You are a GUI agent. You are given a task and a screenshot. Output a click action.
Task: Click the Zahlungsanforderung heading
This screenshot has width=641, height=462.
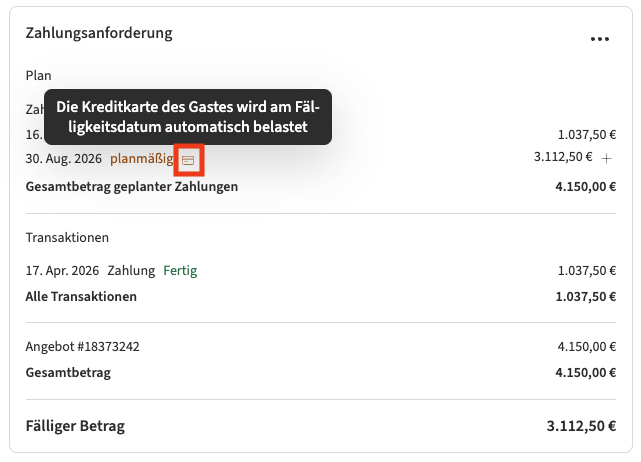[x=98, y=33]
